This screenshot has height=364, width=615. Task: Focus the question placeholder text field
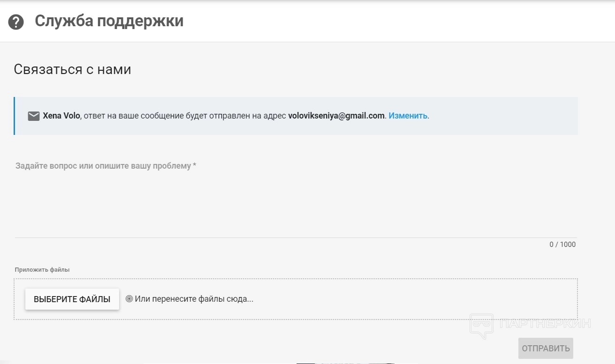click(296, 197)
